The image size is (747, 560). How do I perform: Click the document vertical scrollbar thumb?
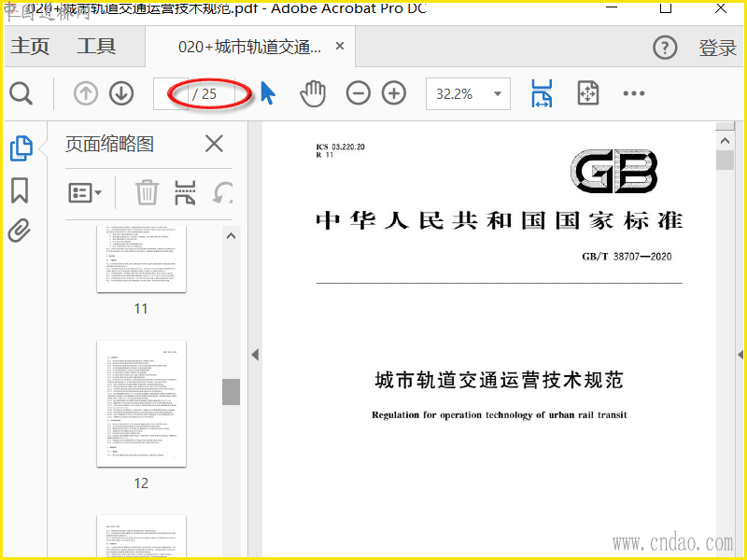click(x=726, y=160)
